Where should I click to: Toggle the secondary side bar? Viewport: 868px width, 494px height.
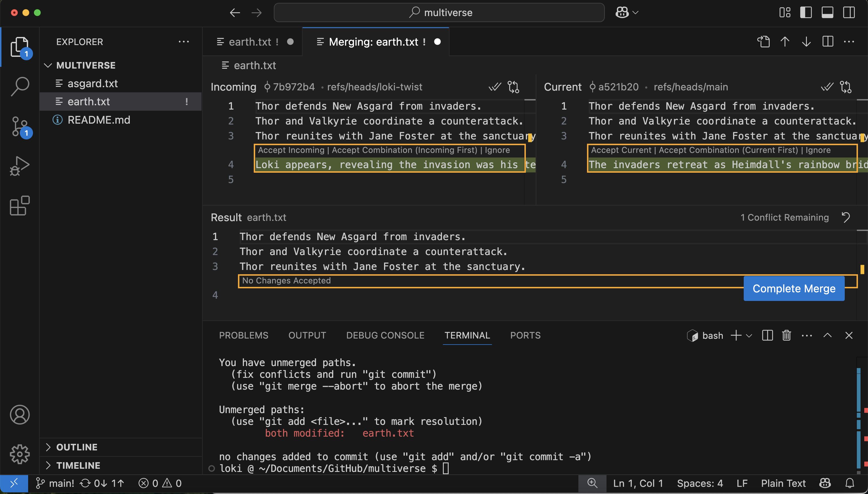(849, 13)
